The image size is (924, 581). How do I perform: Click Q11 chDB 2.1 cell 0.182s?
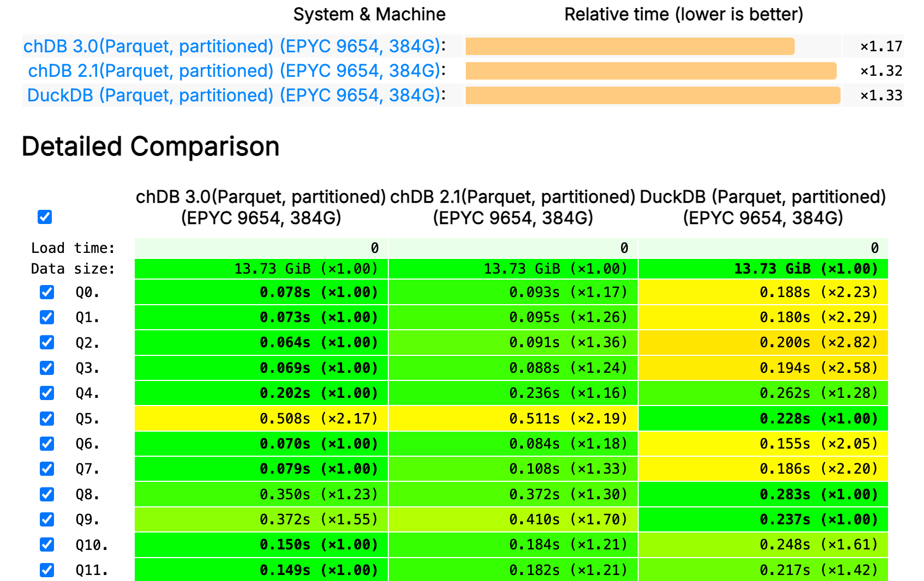pyautogui.click(x=513, y=570)
